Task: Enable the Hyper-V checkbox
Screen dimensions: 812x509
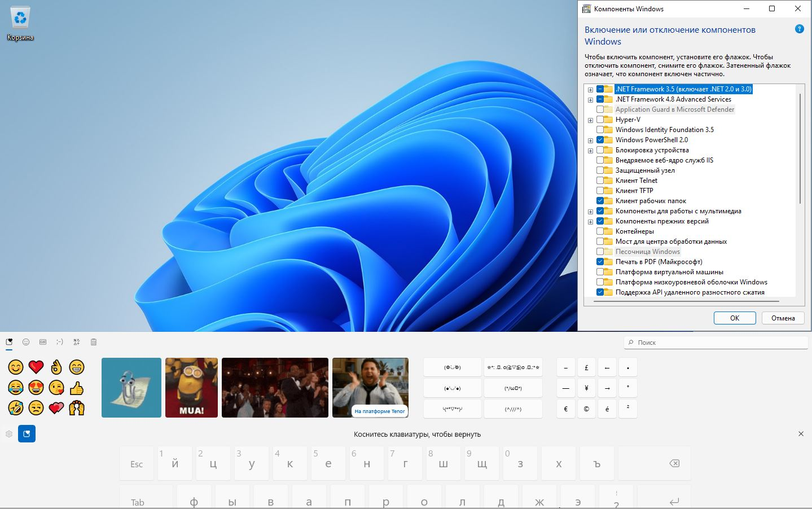Action: (600, 120)
